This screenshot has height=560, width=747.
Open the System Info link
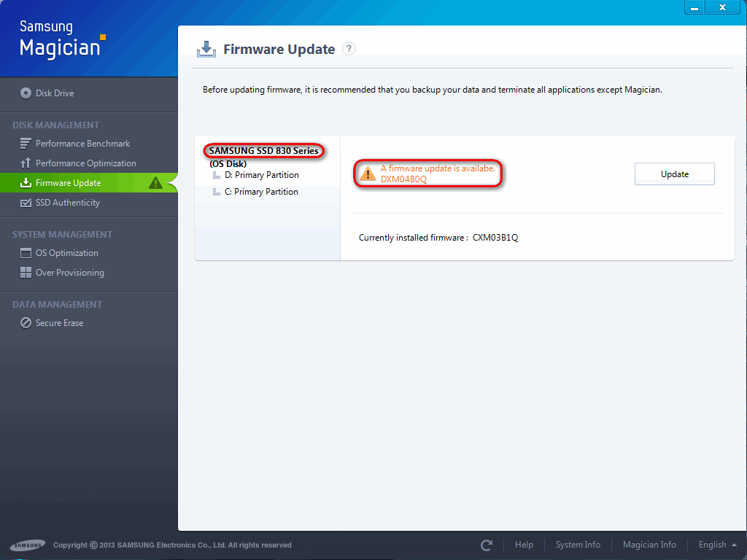pos(578,545)
